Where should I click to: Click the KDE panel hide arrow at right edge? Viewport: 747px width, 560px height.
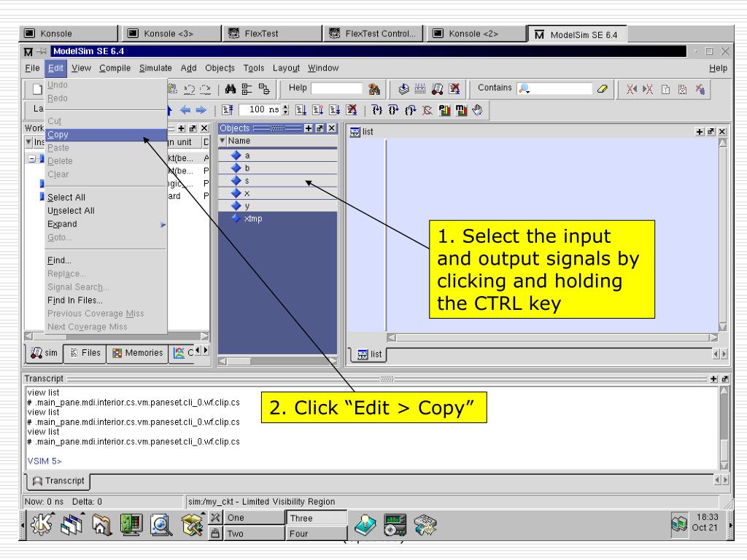click(x=730, y=525)
